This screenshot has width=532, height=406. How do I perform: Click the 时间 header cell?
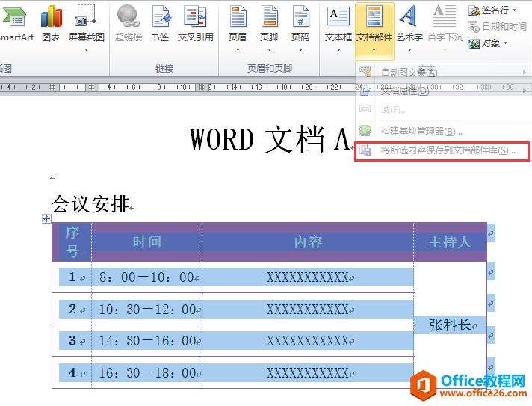[x=147, y=242]
